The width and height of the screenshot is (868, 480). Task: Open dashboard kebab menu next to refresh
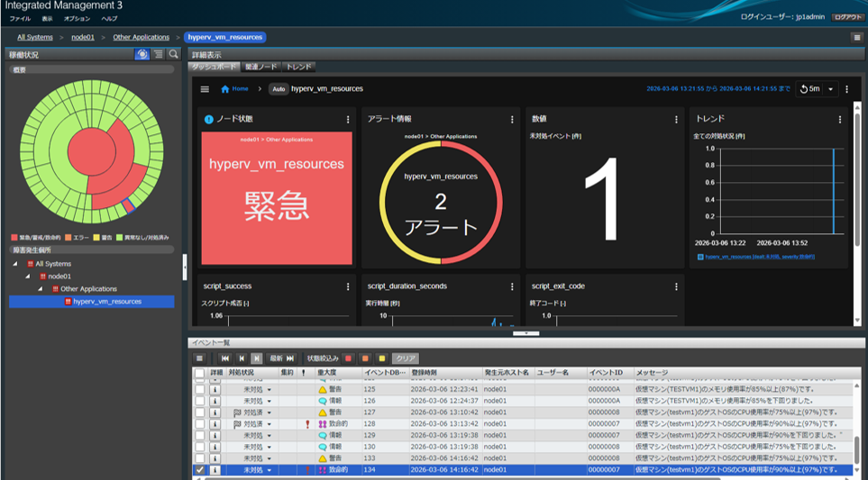pyautogui.click(x=847, y=89)
